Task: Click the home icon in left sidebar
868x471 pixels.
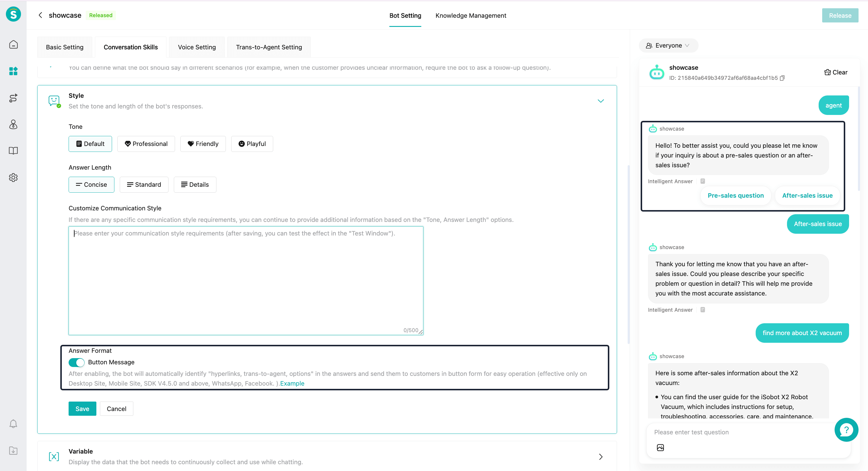Action: (x=13, y=45)
